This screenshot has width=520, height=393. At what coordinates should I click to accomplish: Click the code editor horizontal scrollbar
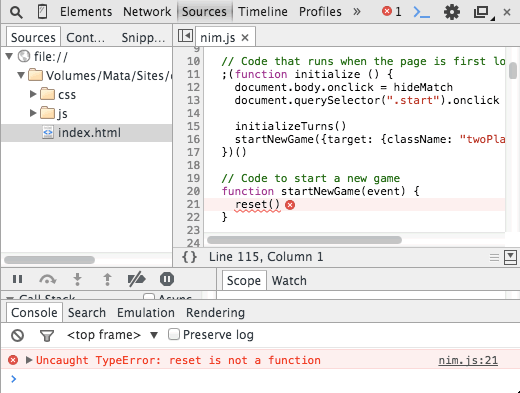(304, 240)
